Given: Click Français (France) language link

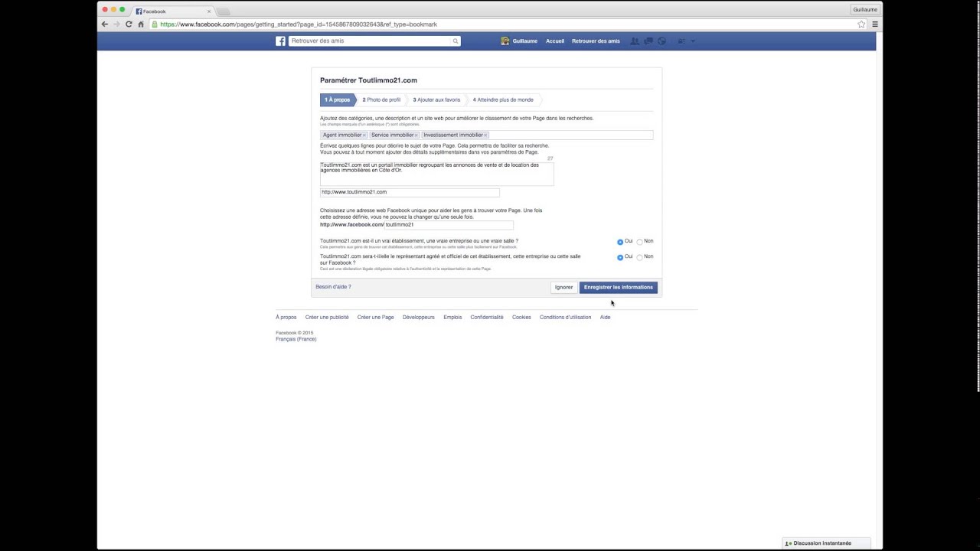Looking at the screenshot, I should point(296,339).
